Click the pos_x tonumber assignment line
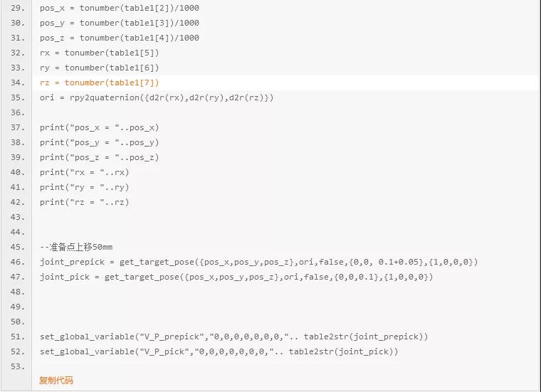 [120, 8]
